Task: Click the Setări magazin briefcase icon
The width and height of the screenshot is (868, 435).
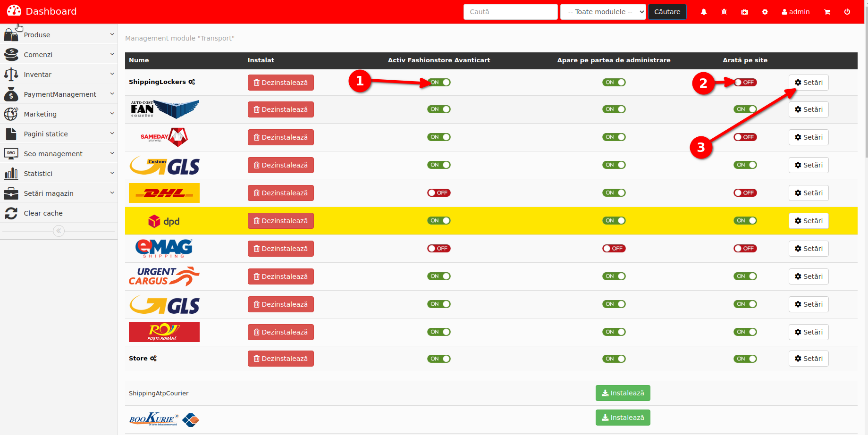Action: 11,193
